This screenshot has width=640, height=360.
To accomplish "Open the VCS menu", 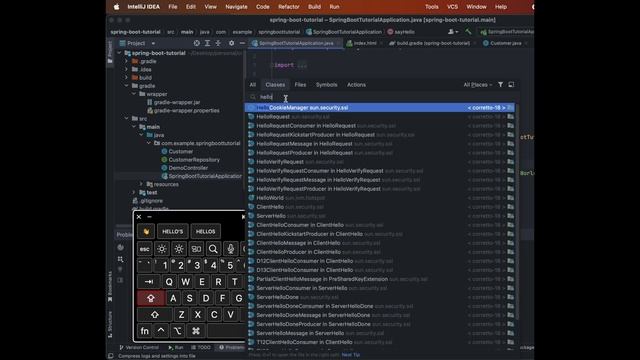I will point(452,7).
